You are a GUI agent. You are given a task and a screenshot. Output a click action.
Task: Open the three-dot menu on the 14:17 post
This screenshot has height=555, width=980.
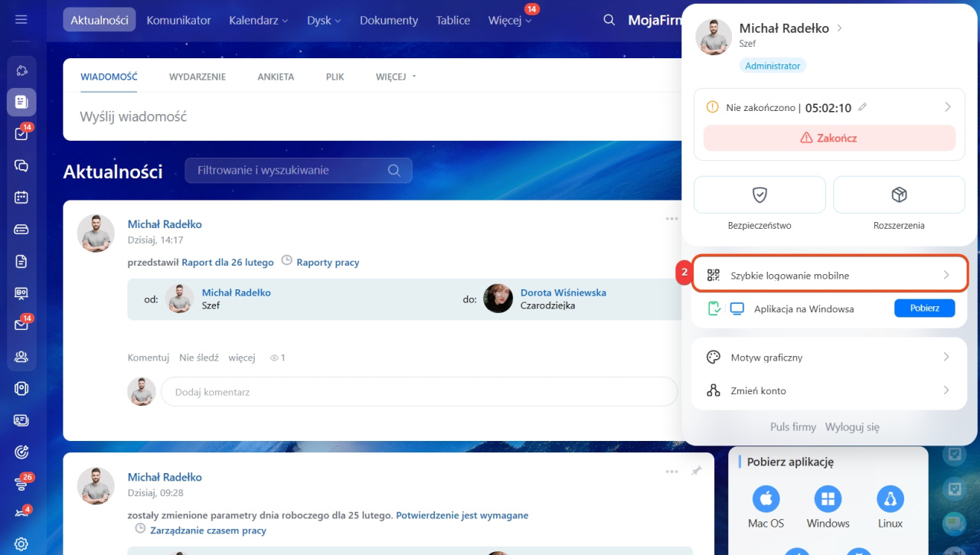click(671, 219)
